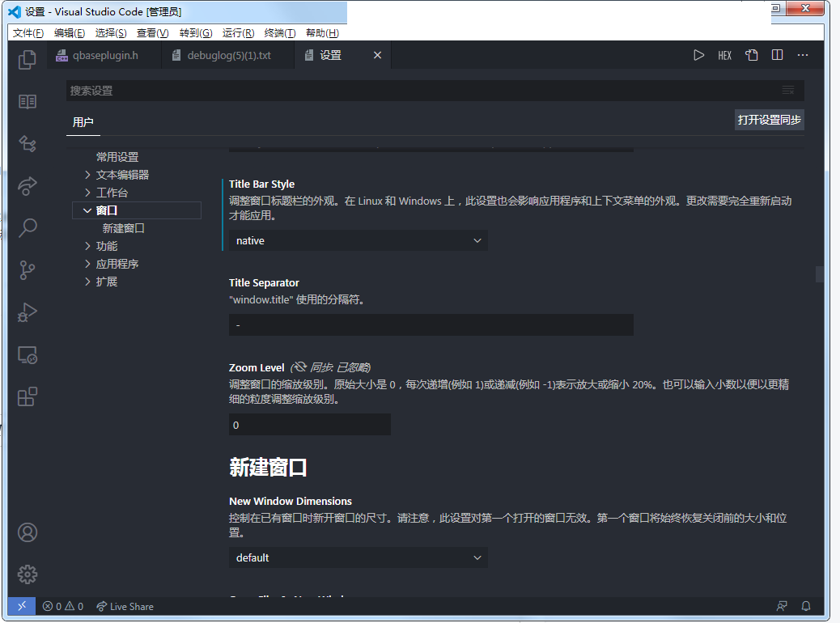Open the 选择(S) menu
Viewport: 840px width, 623px height.
[110, 33]
